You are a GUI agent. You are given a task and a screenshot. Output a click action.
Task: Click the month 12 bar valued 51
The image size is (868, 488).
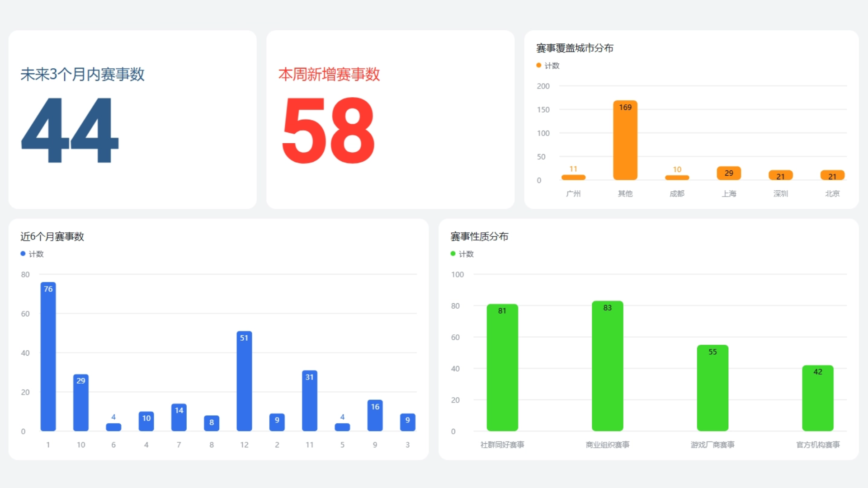tap(244, 382)
